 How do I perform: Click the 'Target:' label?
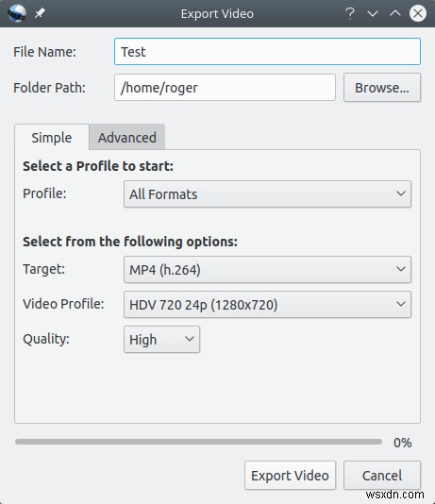(x=43, y=269)
